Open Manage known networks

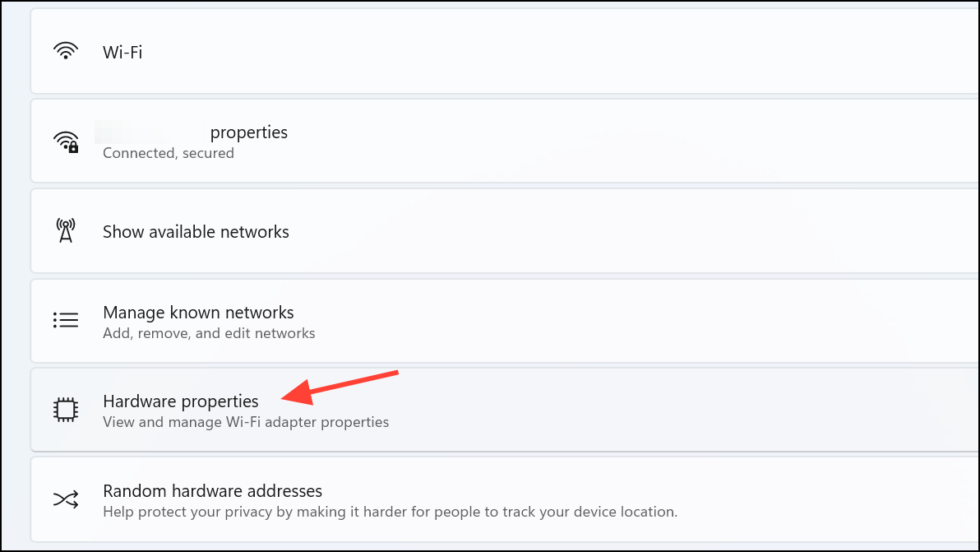505,321
